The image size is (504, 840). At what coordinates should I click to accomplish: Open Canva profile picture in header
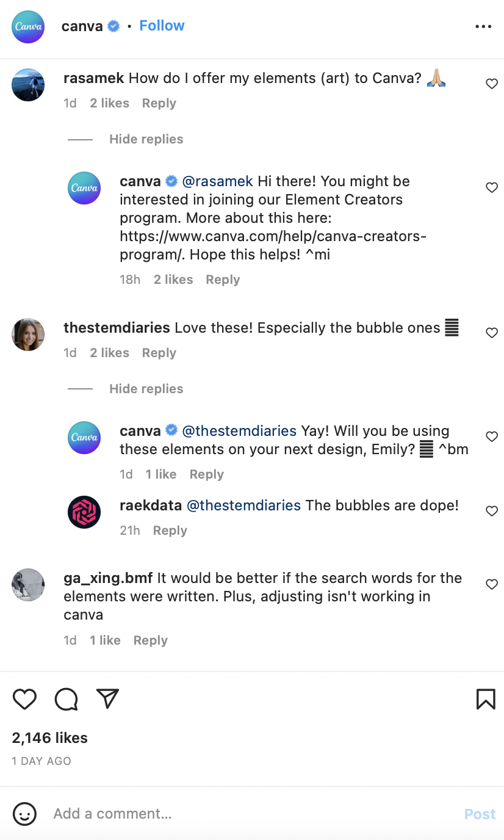[x=28, y=26]
